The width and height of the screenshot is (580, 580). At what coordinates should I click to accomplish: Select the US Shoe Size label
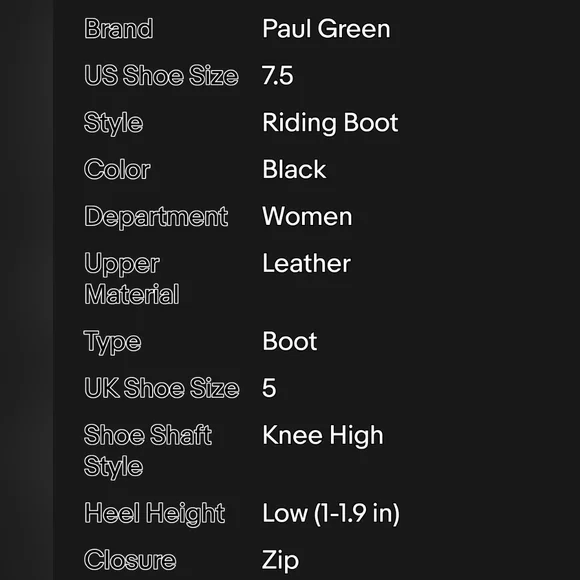tap(161, 75)
